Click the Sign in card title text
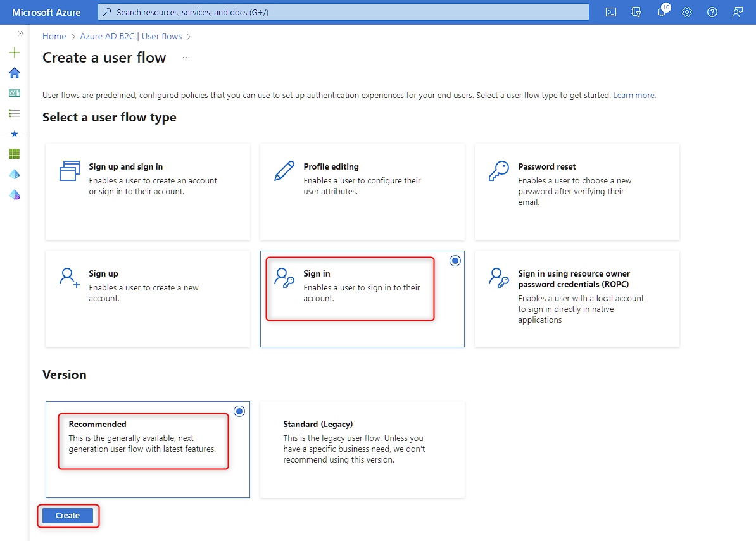 click(317, 273)
